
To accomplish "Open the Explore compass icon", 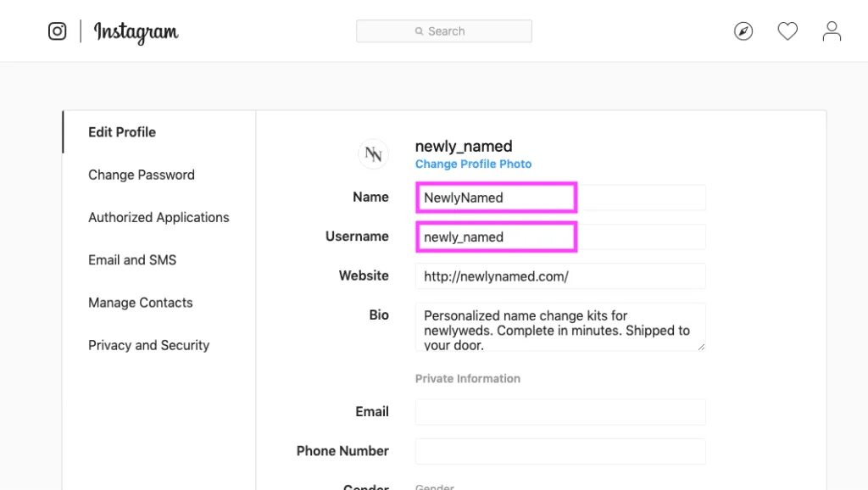I will (x=743, y=31).
